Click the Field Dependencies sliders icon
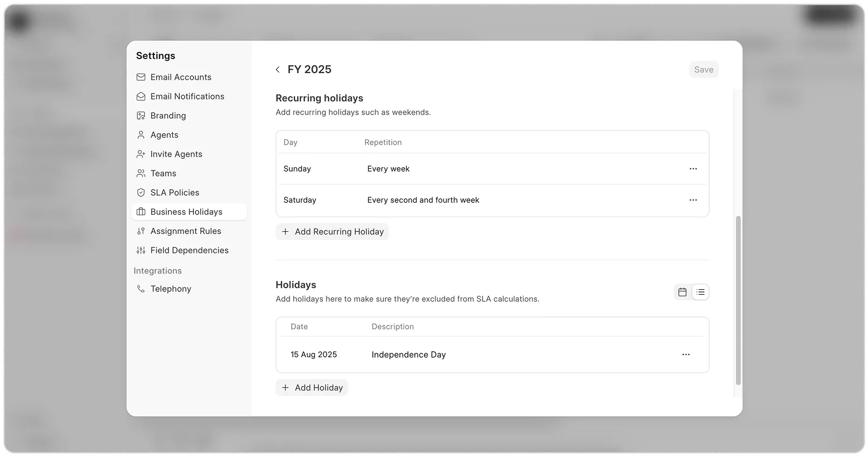 point(141,251)
